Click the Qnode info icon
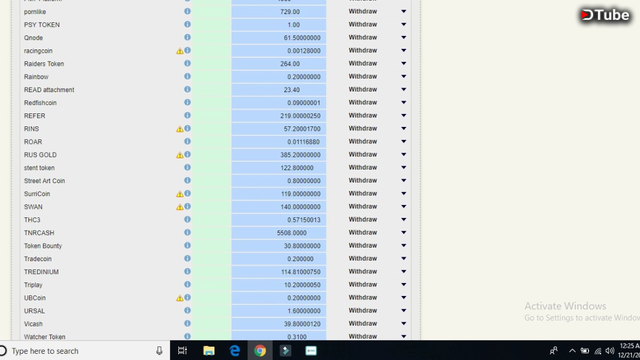The height and width of the screenshot is (360, 640). (187, 38)
